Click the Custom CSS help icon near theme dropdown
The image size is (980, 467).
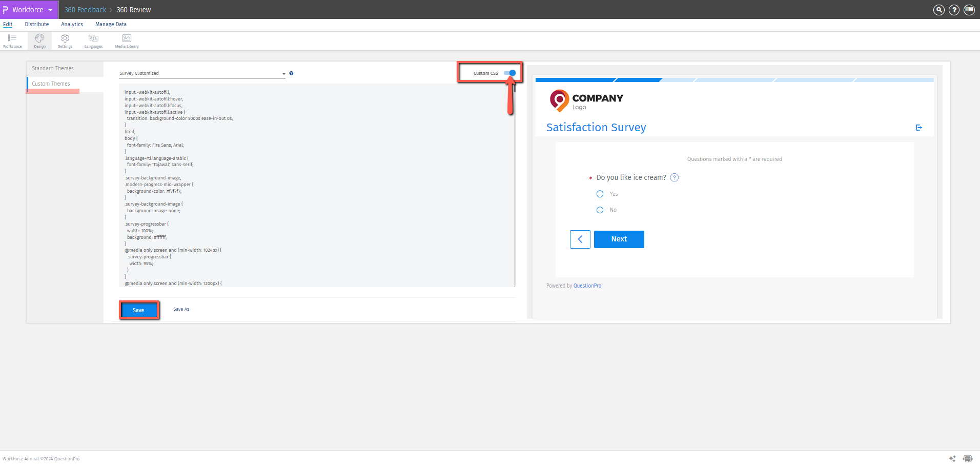click(291, 73)
